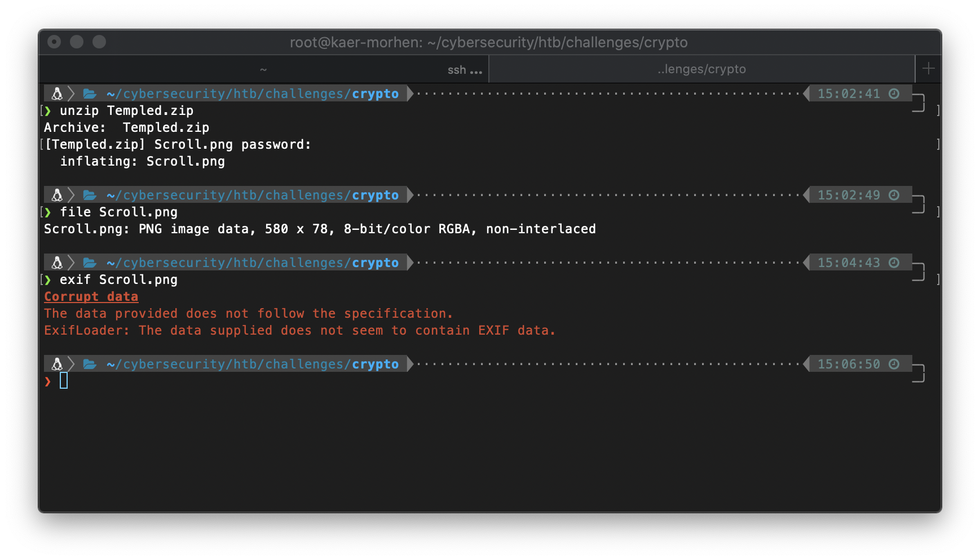The image size is (980, 560).
Task: Click the timestamp 15:02:49
Action: (x=849, y=195)
